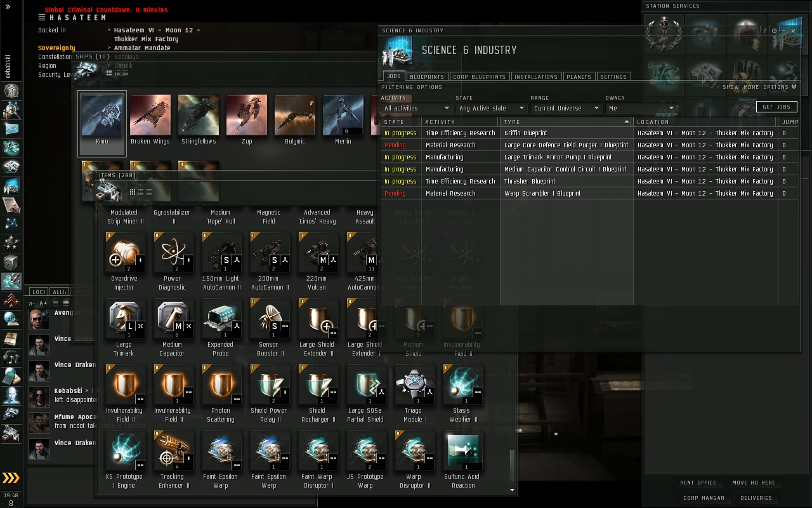
Task: Open the character sheet Vitruvian-man icon in sidebar
Action: pyautogui.click(x=11, y=91)
